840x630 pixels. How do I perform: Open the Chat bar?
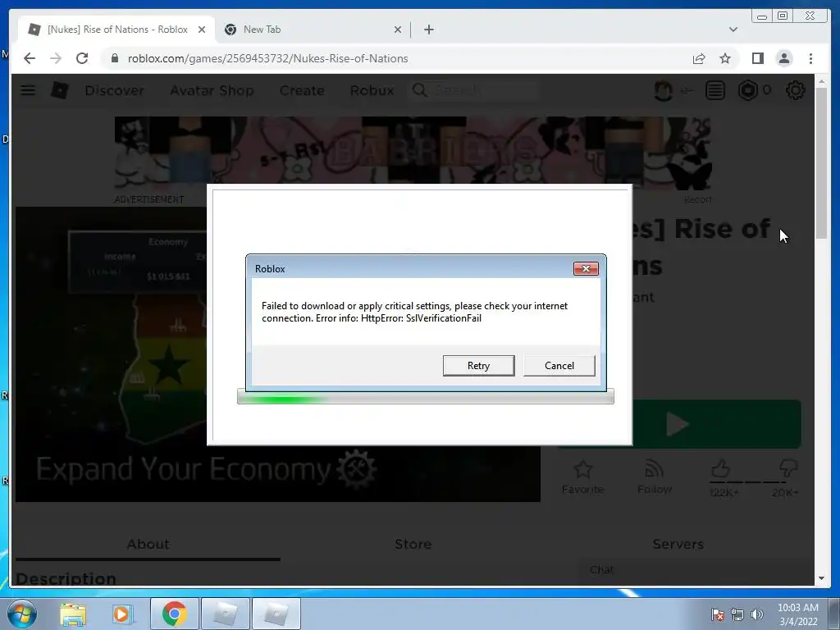695,570
